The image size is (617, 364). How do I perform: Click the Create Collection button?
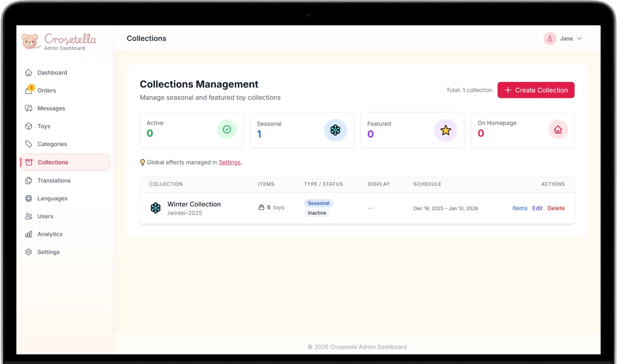pos(536,90)
